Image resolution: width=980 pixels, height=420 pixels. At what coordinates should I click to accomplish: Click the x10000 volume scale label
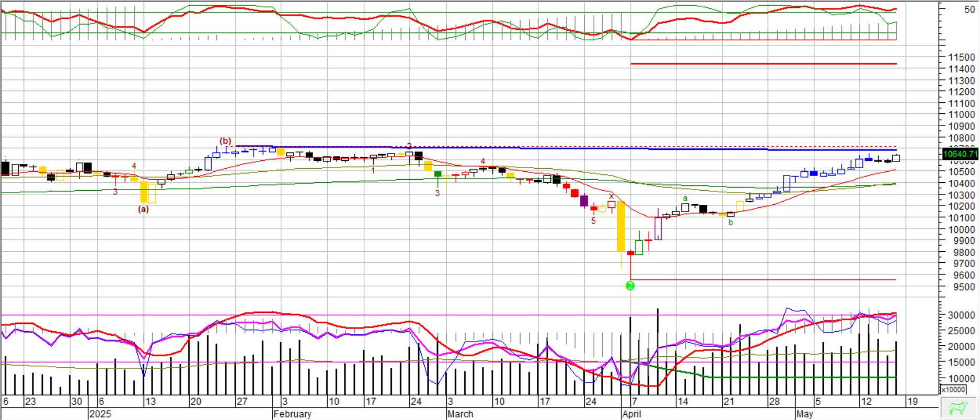tap(953, 390)
